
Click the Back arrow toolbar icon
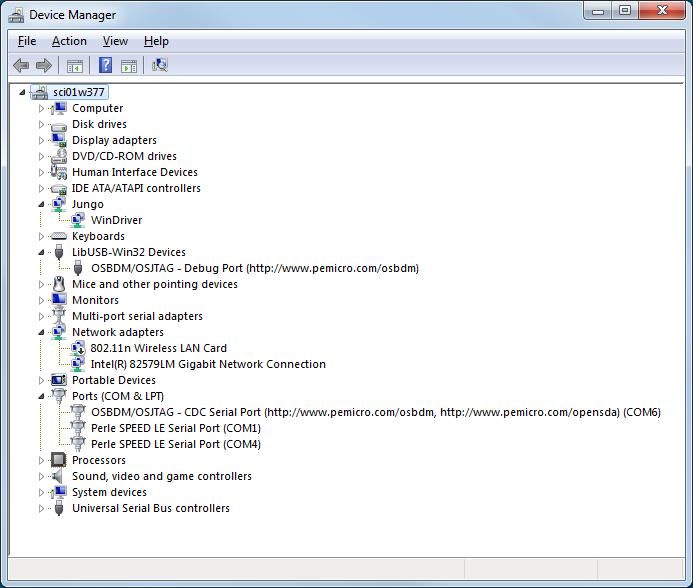pos(21,66)
